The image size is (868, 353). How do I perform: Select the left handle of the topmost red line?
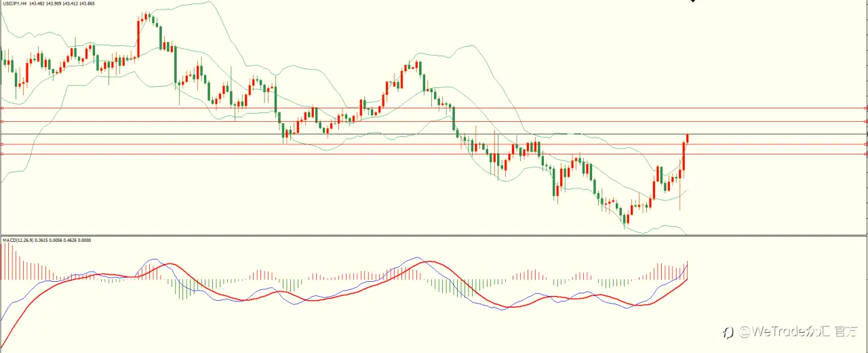coord(2,108)
